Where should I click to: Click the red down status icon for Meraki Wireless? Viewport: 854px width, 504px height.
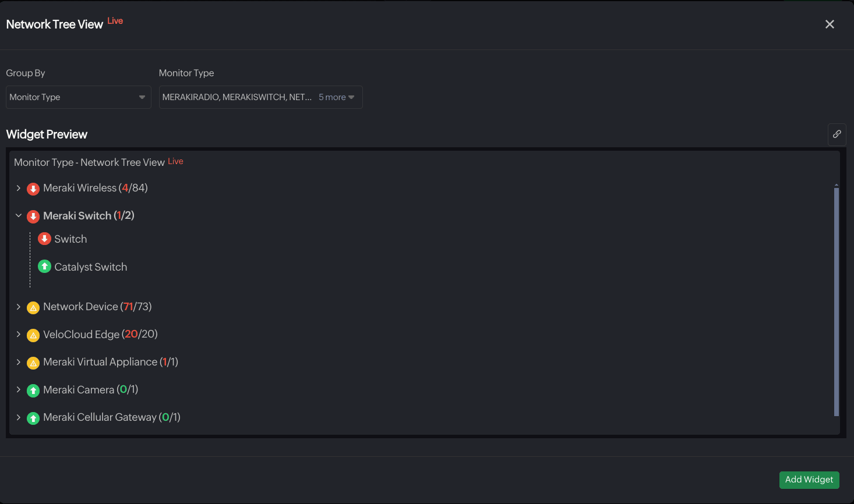click(x=33, y=189)
